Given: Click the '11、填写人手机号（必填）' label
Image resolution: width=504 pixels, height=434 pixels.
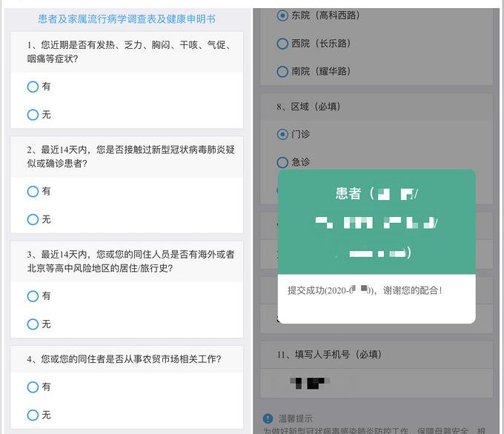Looking at the screenshot, I should tap(330, 355).
